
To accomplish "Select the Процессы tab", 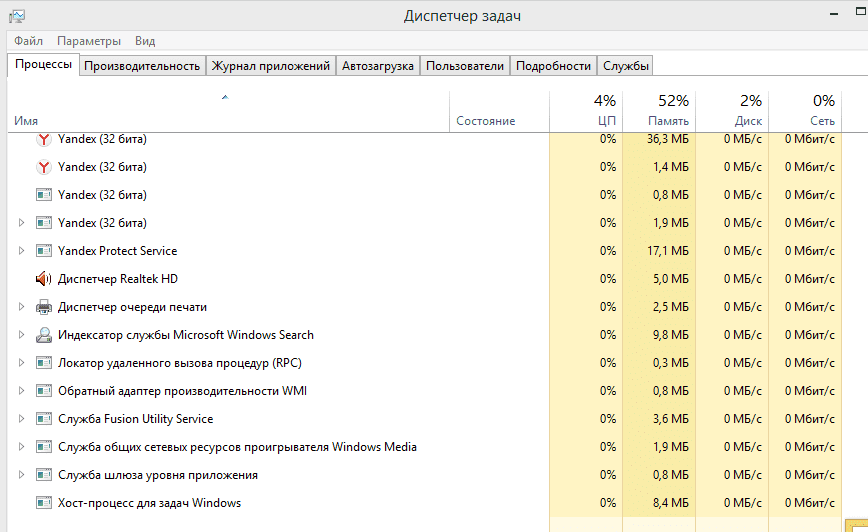I will click(x=43, y=64).
